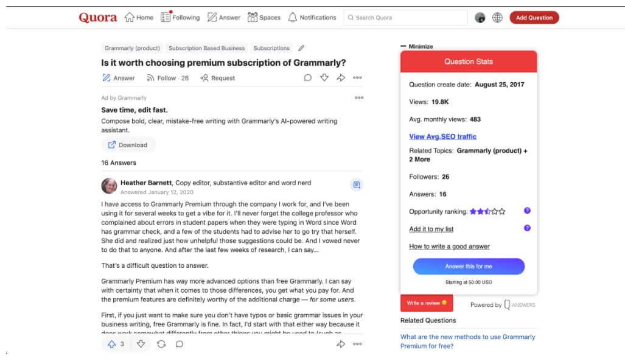
Task: Downvote Heather Barnett's answer
Action: [x=141, y=344]
